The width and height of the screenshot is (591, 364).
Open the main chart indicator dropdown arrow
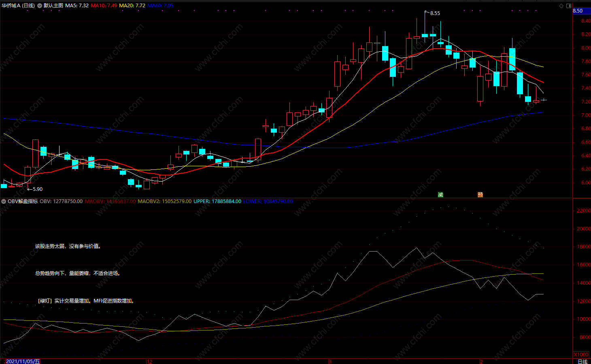coord(39,6)
